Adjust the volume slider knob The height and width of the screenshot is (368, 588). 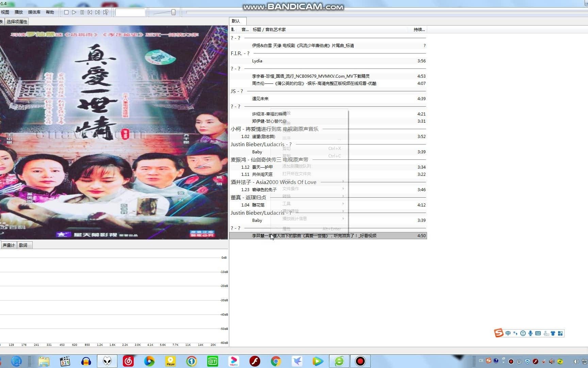[173, 12]
